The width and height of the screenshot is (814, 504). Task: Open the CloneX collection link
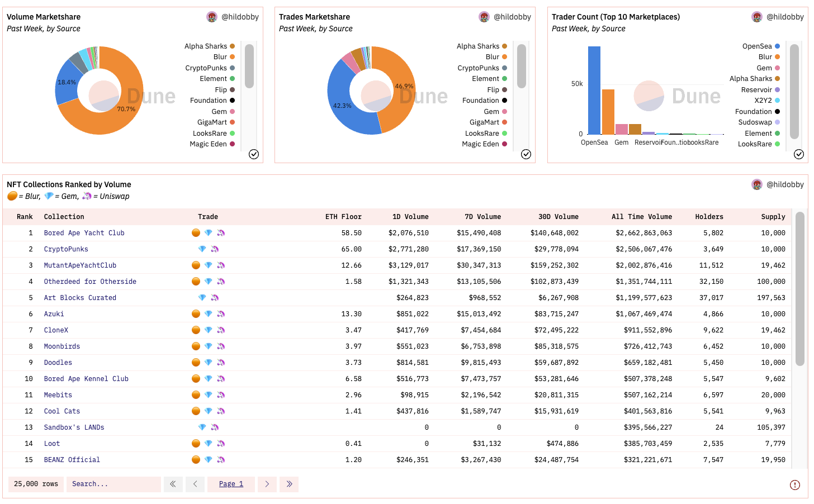point(56,330)
